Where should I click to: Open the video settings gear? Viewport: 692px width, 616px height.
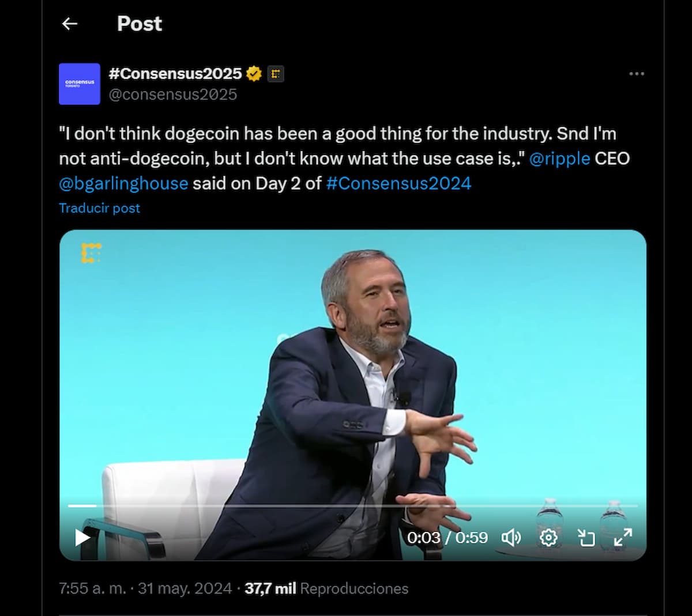[x=547, y=537]
